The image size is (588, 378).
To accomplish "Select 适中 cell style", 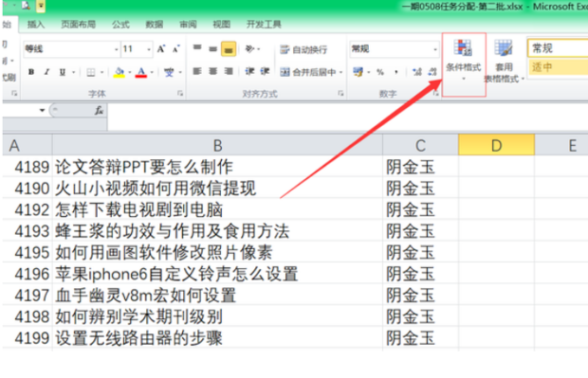I will point(558,66).
